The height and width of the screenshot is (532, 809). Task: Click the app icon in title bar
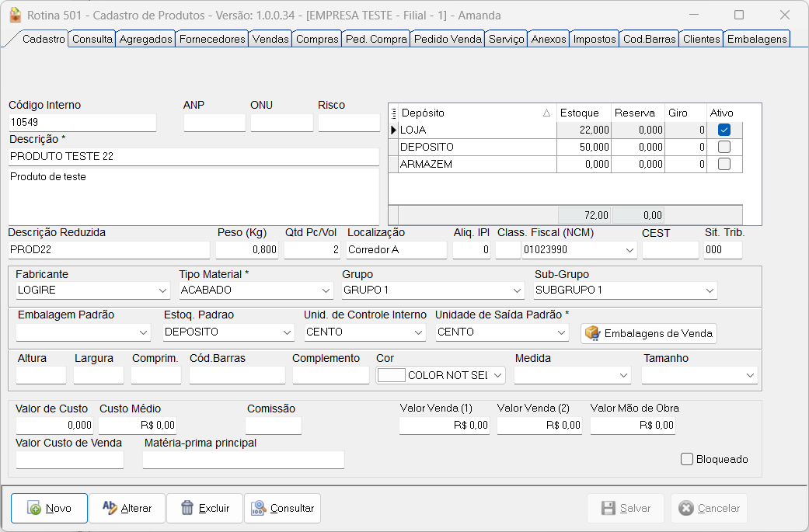(x=15, y=15)
